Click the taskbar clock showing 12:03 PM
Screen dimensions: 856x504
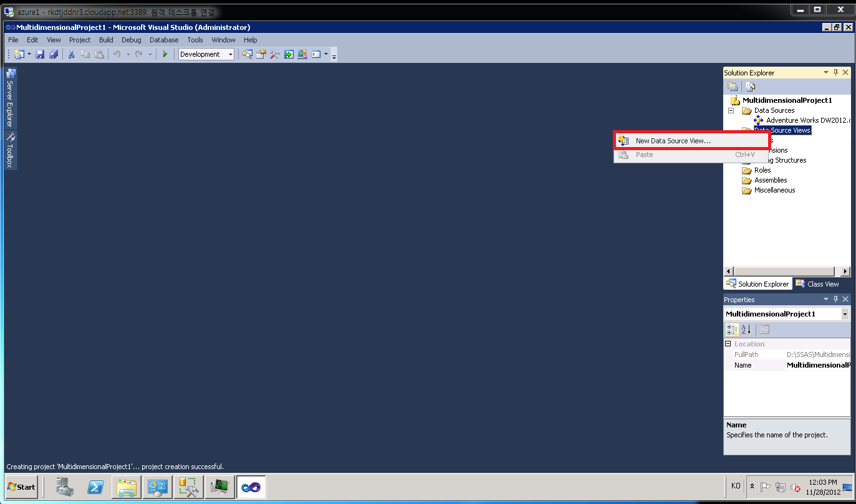822,482
